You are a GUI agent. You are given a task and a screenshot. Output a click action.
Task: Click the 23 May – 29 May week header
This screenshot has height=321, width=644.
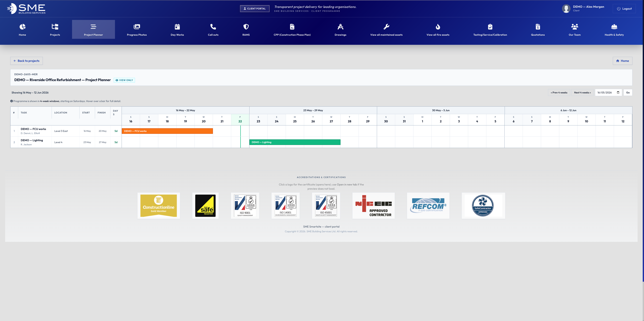click(x=313, y=110)
